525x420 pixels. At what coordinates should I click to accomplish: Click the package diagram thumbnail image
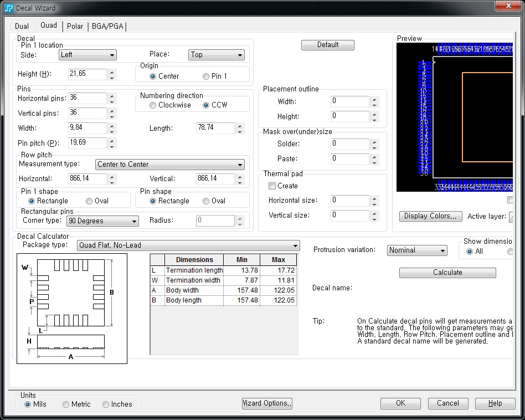71,308
